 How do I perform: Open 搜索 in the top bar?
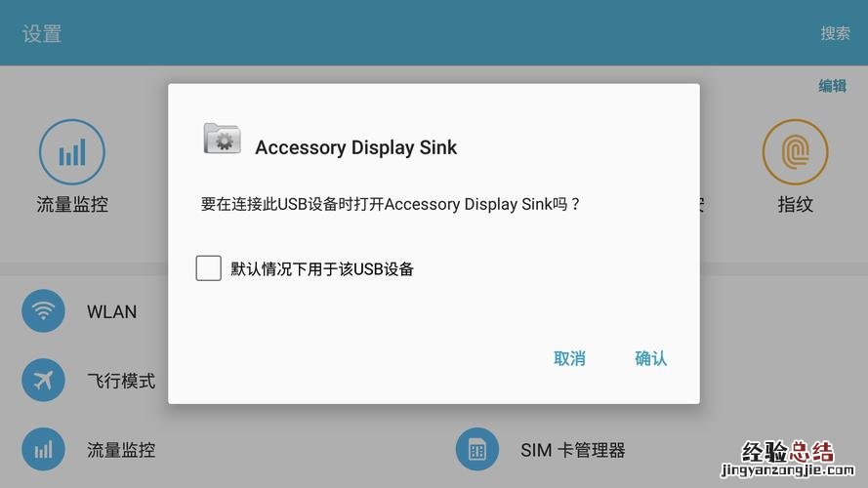836,33
